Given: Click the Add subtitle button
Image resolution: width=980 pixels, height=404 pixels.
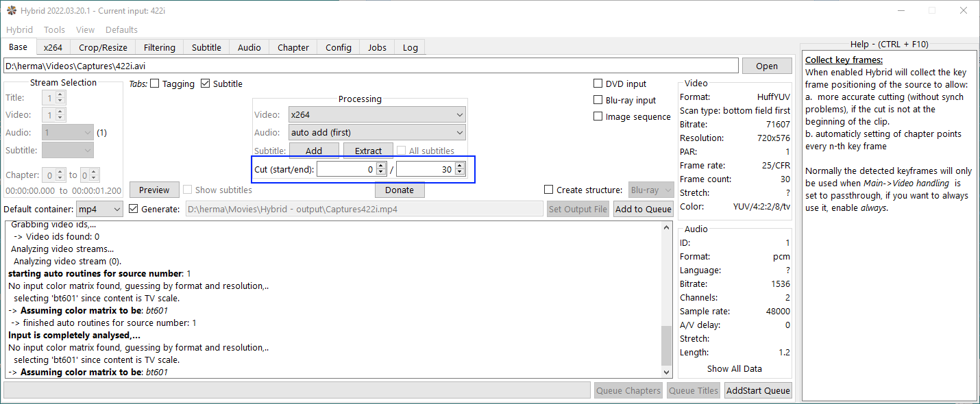Looking at the screenshot, I should 314,151.
